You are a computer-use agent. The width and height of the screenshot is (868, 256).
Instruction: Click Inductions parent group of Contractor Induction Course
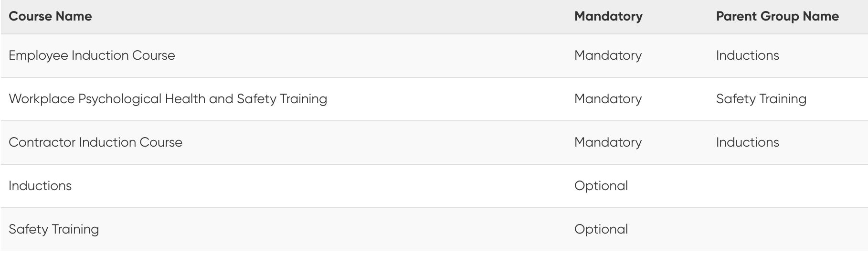point(747,142)
